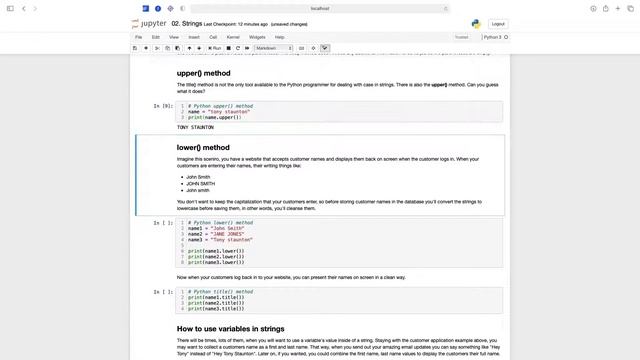Click output text TONY STAUNTON
Viewport: 640px width, 360px height.
[195, 127]
